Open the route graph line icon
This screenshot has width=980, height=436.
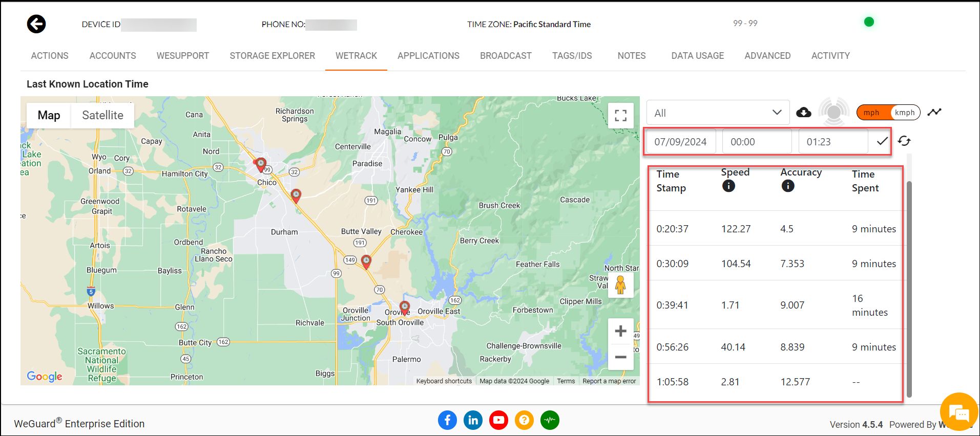coord(934,112)
